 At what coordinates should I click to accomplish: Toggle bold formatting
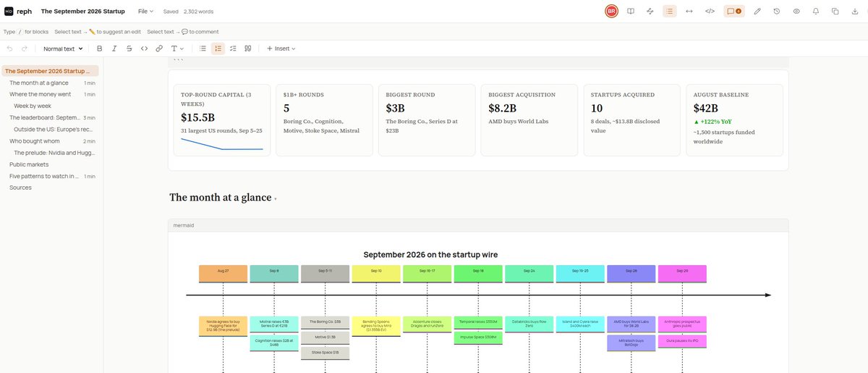(99, 49)
